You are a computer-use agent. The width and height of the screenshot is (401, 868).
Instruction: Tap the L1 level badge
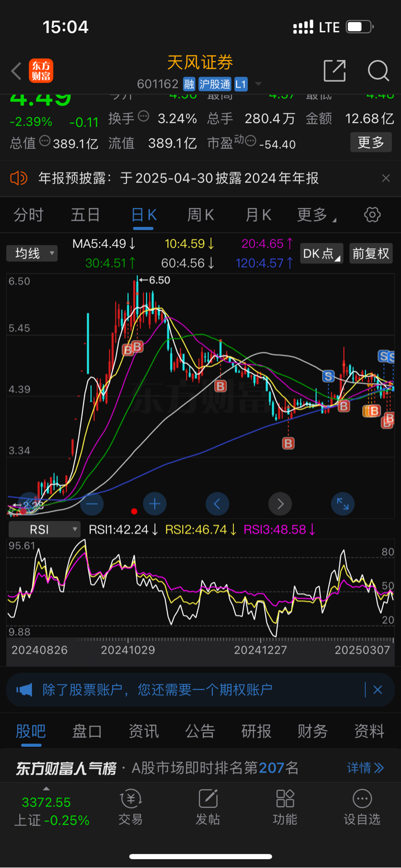(x=241, y=84)
